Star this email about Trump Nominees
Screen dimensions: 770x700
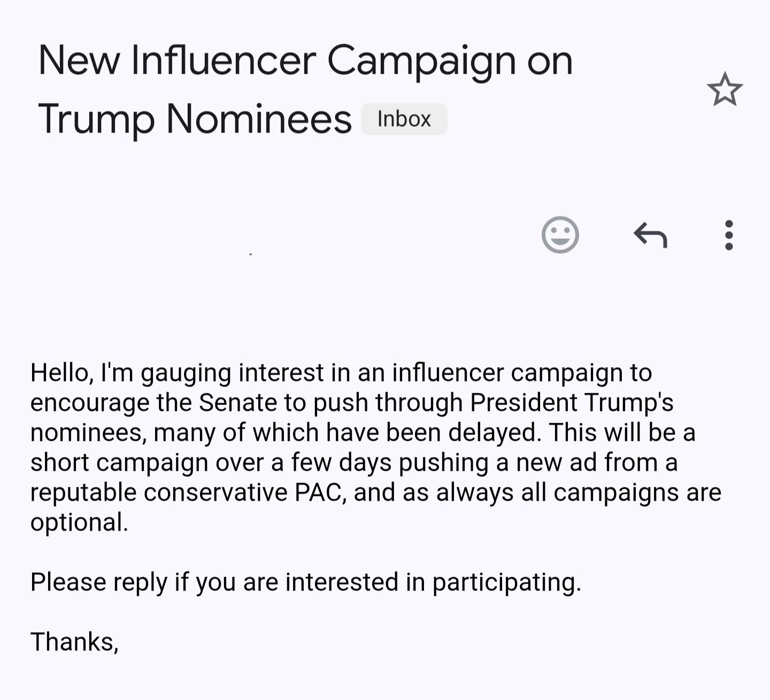click(x=725, y=90)
